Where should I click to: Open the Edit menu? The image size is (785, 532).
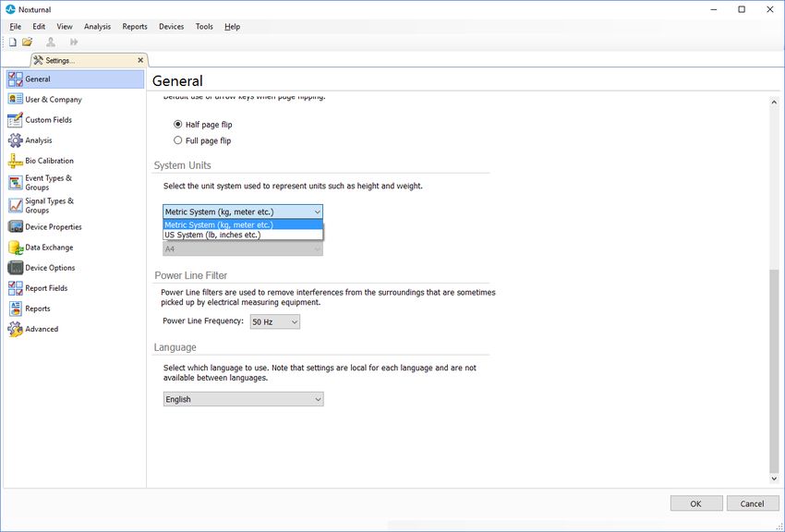point(39,27)
